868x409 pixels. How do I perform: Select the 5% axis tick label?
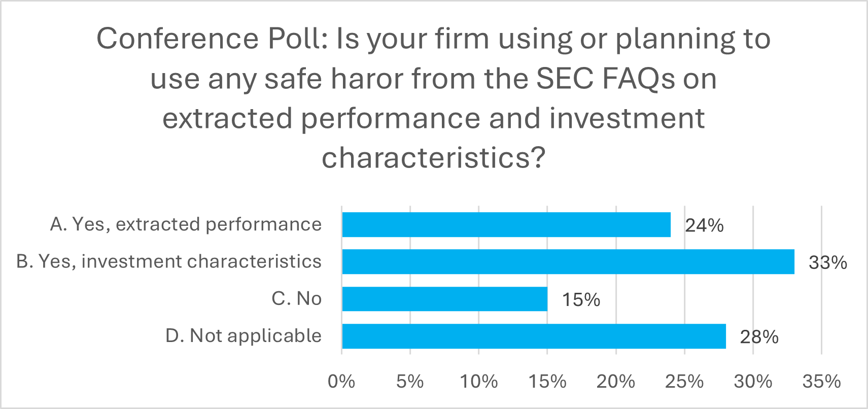pos(410,382)
